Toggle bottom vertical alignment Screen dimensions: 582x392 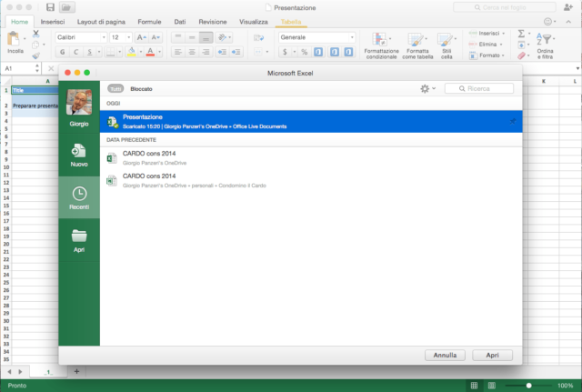(x=206, y=37)
